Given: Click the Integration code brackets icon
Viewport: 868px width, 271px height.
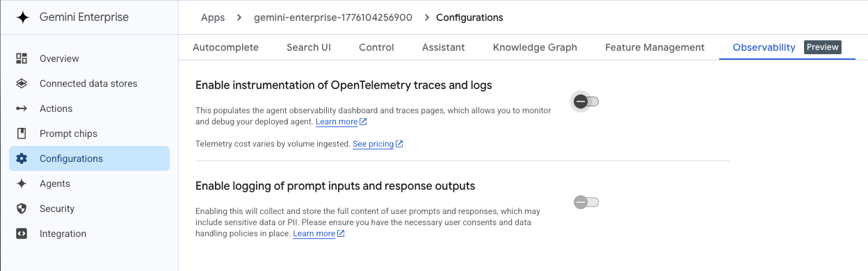Looking at the screenshot, I should point(22,233).
